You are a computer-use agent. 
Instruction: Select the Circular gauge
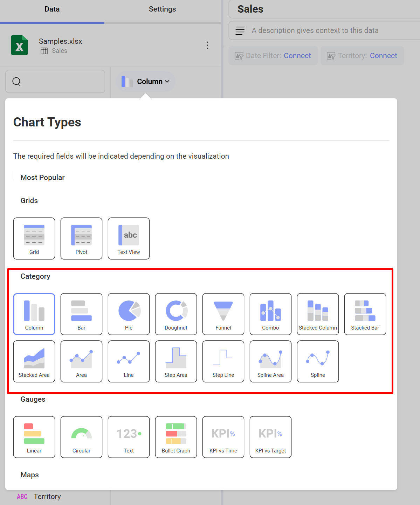(81, 437)
